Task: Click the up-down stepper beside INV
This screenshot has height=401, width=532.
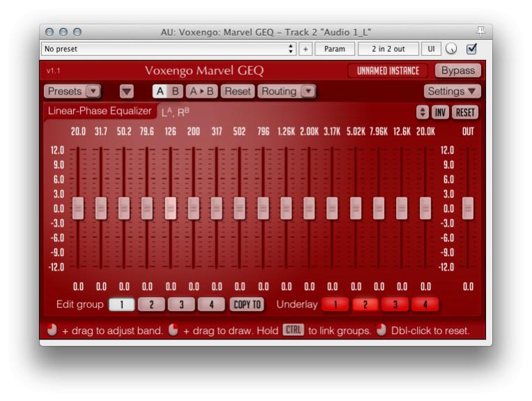Action: coord(423,112)
